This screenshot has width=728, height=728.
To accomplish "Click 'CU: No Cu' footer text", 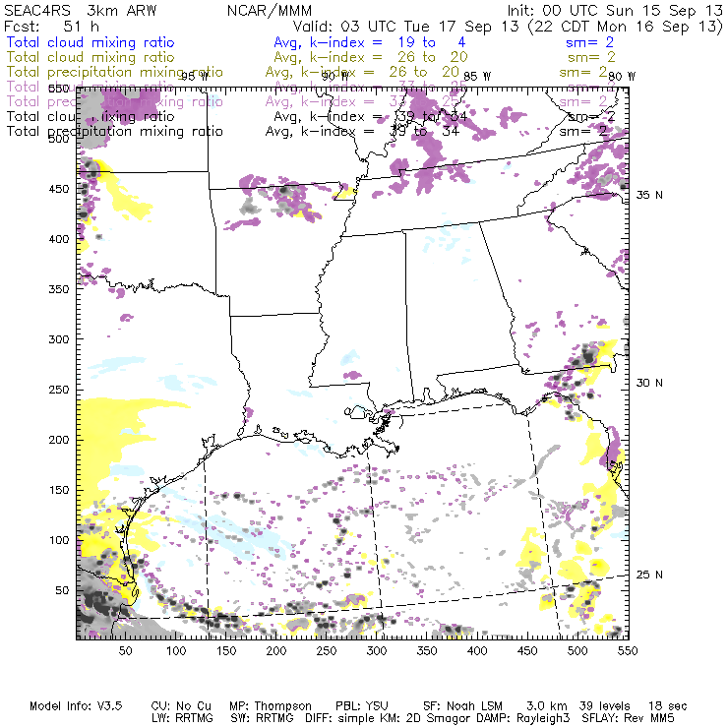I will click(x=181, y=706).
